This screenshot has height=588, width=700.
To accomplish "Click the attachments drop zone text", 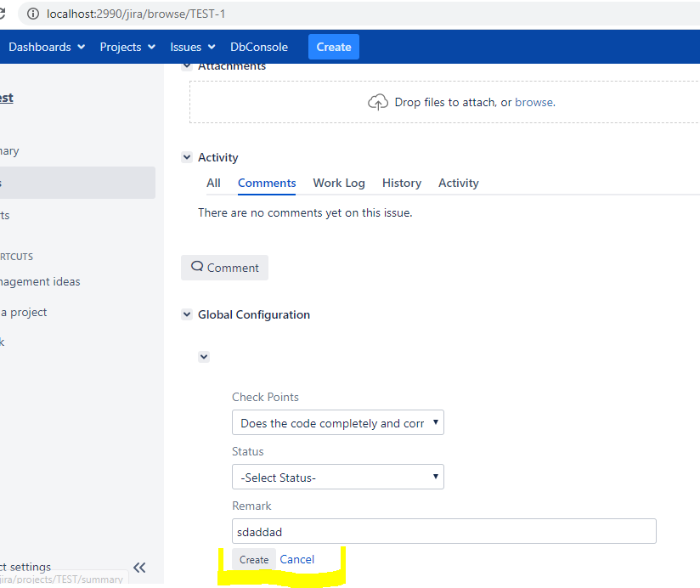I will tap(475, 102).
